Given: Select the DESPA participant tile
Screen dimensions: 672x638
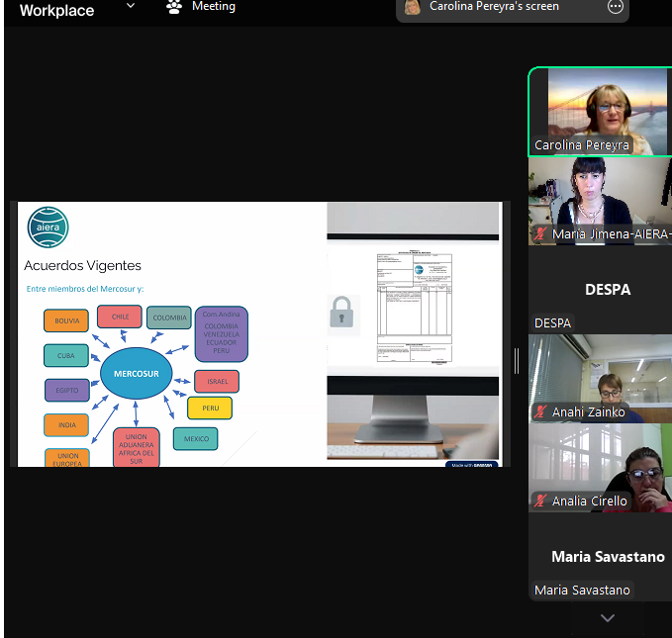Looking at the screenshot, I should tap(601, 290).
